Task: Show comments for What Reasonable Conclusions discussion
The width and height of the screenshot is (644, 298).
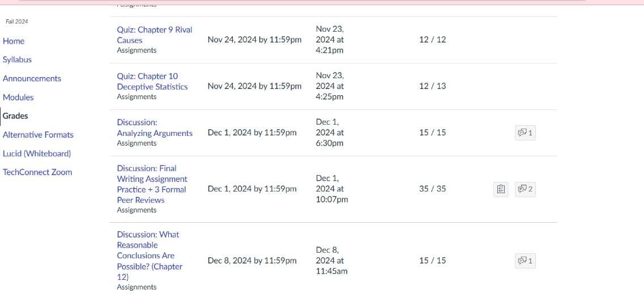Action: 525,261
